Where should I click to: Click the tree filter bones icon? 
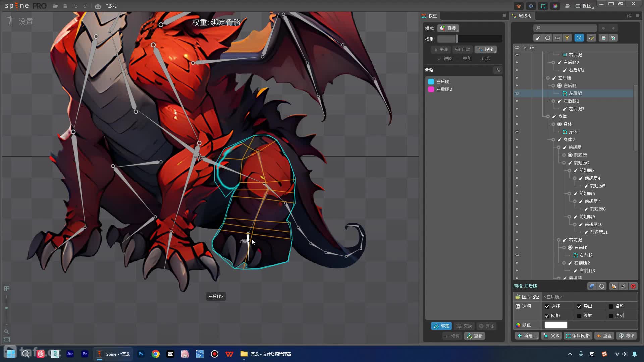pyautogui.click(x=538, y=38)
